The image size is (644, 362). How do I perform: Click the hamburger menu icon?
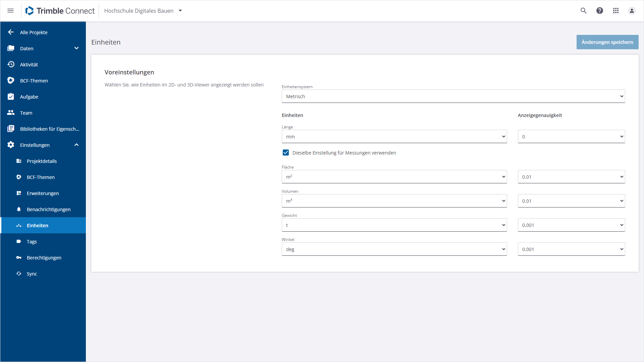10,11
